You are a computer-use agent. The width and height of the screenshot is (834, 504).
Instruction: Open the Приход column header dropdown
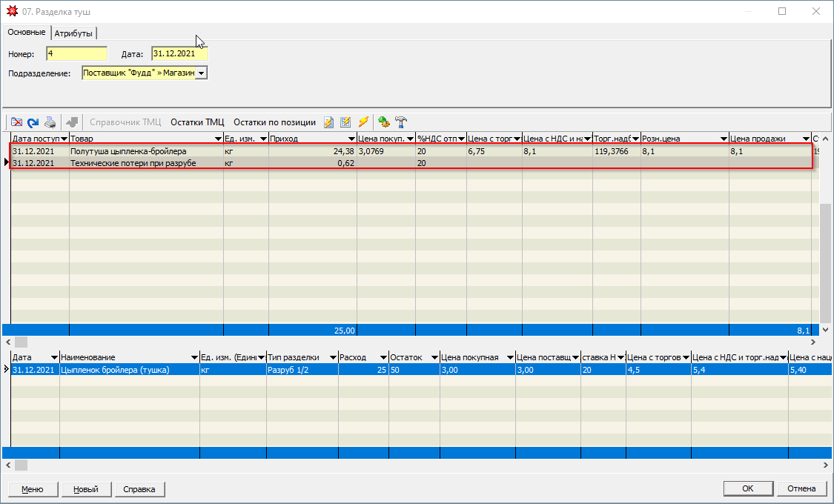click(x=351, y=139)
